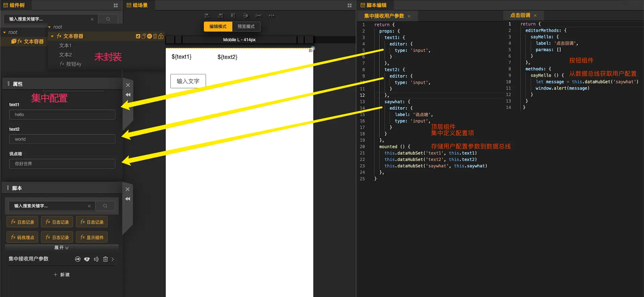Click the 码良埋点 script button

point(22,237)
